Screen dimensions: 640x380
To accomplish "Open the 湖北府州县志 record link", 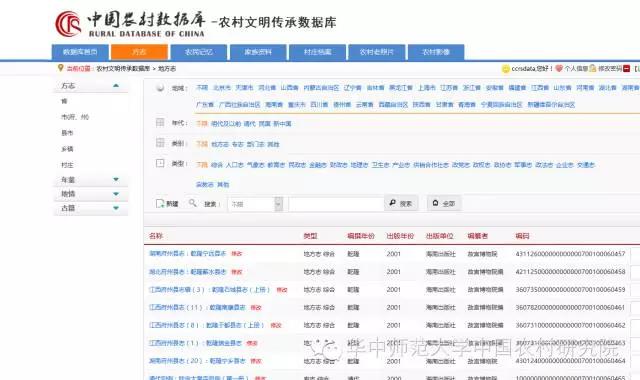I will pos(187,271).
